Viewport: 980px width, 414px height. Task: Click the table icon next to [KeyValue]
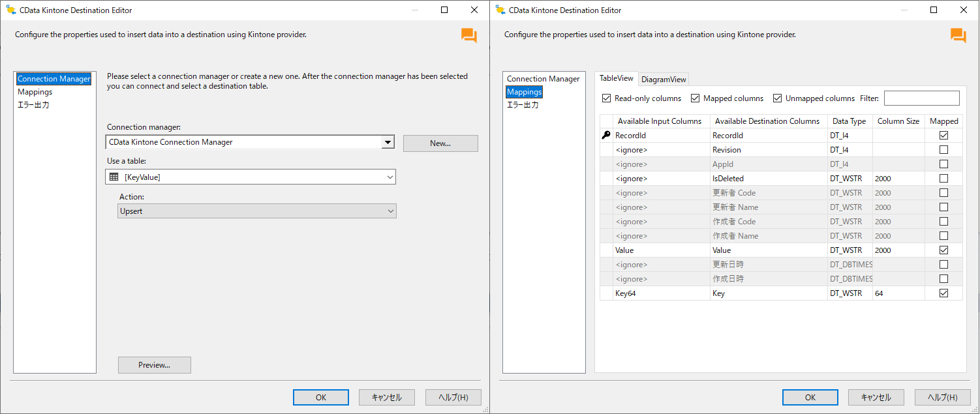(114, 177)
